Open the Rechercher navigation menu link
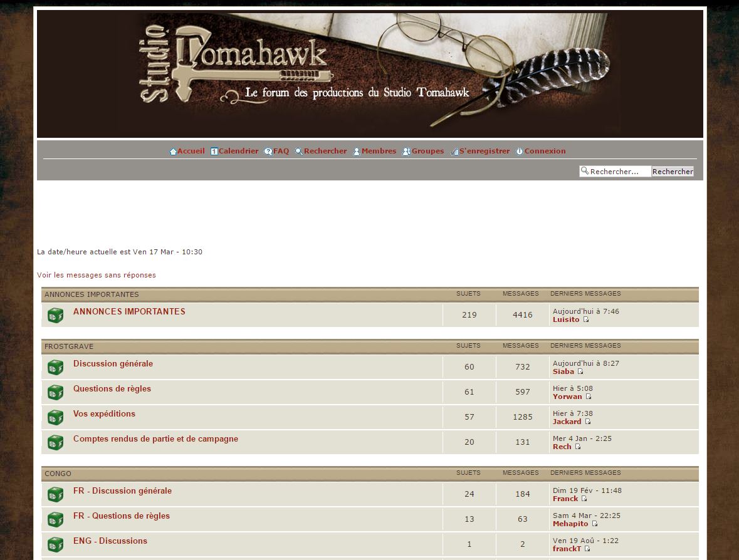 click(325, 151)
